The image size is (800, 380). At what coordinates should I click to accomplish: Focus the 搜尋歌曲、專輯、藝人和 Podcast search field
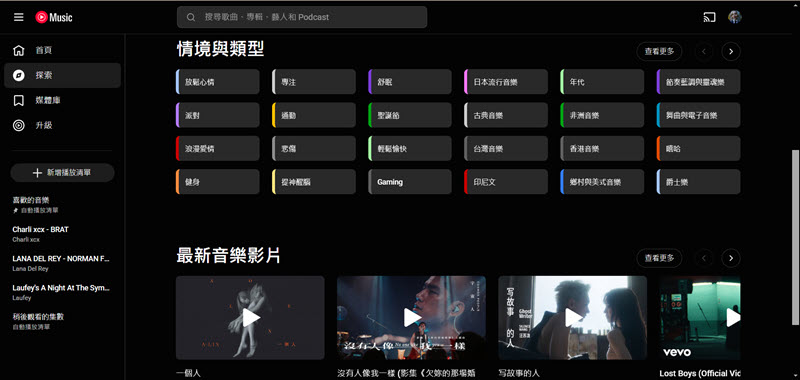[302, 17]
